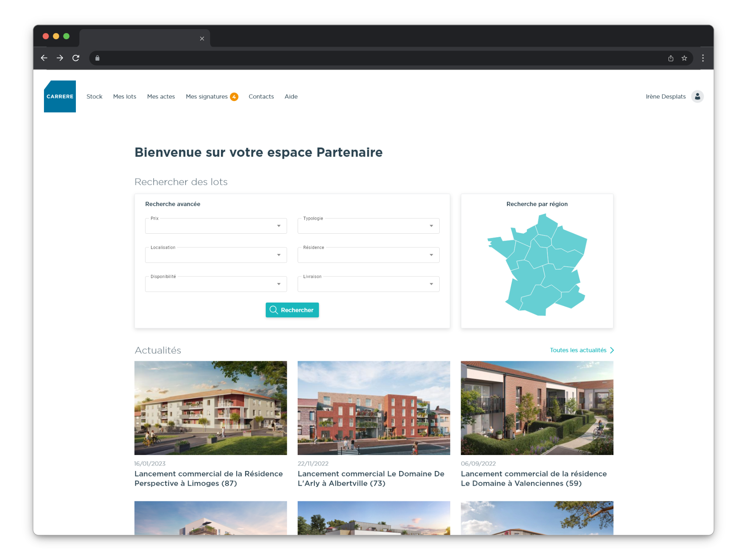Go to Mes actes menu
Viewport: 747px width, 560px height.
point(161,96)
